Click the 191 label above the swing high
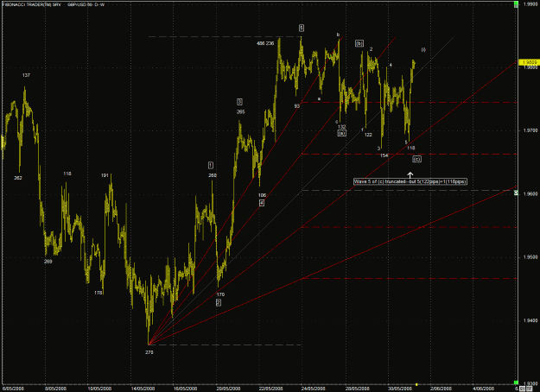The image size is (540, 392). click(105, 175)
